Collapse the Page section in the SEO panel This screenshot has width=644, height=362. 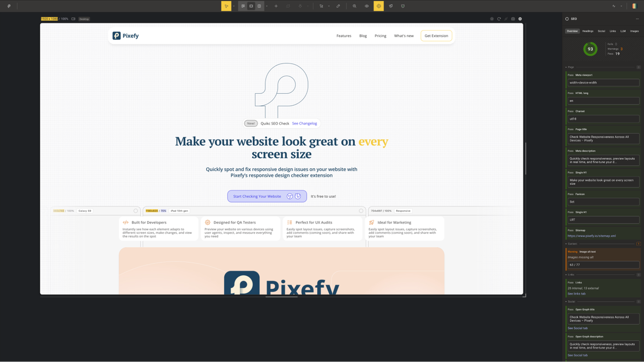568,67
